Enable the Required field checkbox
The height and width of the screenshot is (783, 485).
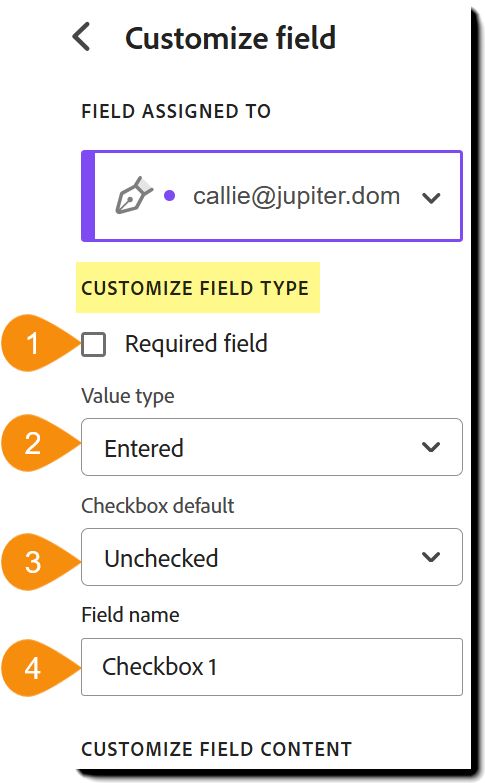(x=93, y=344)
